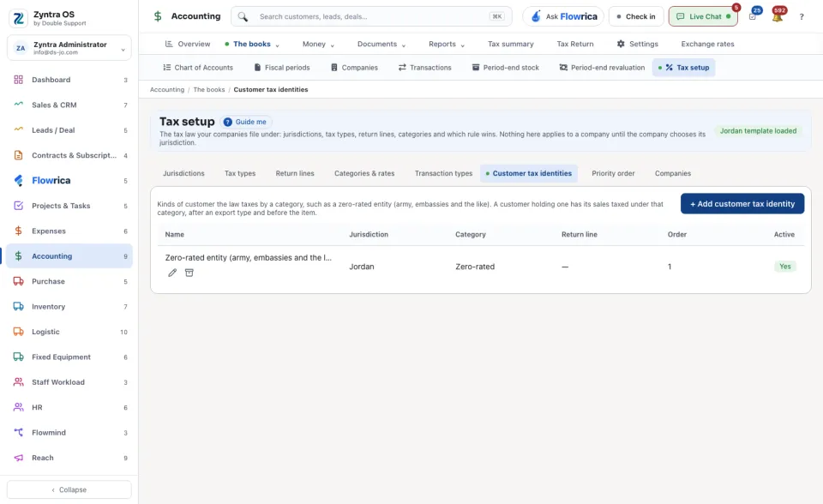This screenshot has width=823, height=504.
Task: Open the Priority order tab
Action: (613, 173)
